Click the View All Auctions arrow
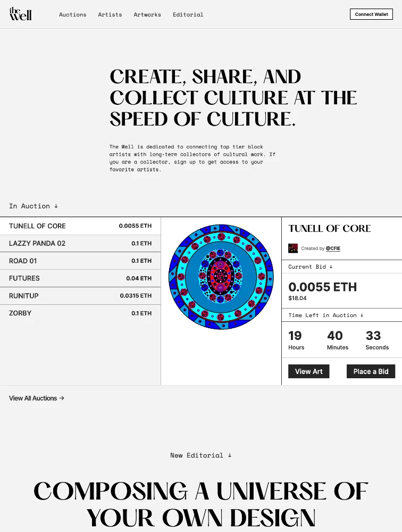The image size is (402, 532). click(62, 398)
